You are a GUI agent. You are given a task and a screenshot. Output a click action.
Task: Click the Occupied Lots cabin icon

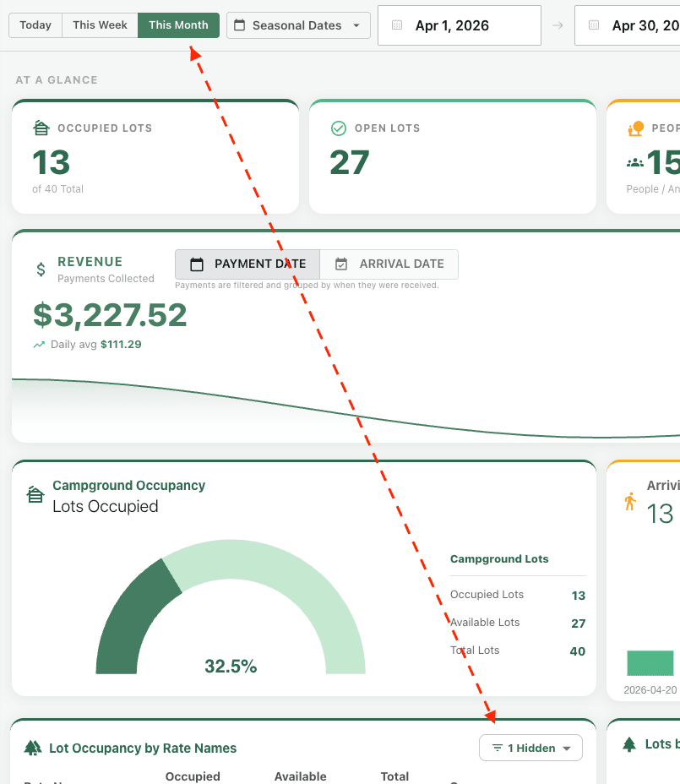tap(41, 128)
